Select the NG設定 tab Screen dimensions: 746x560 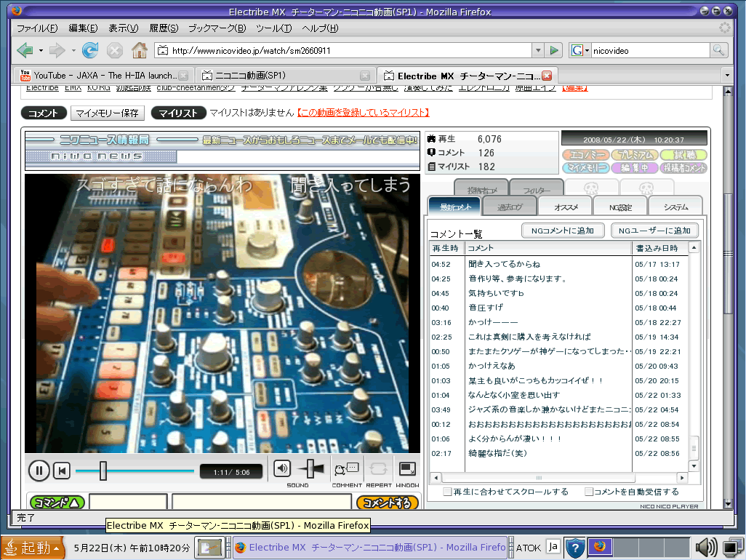[x=620, y=207]
